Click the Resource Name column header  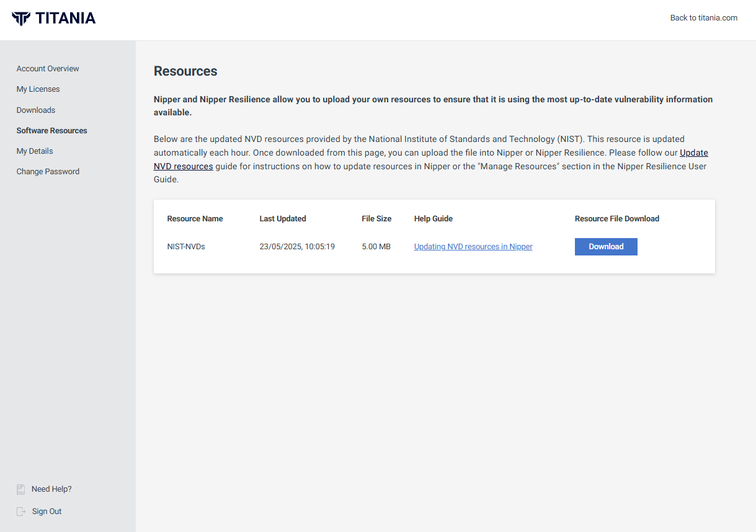coord(195,219)
